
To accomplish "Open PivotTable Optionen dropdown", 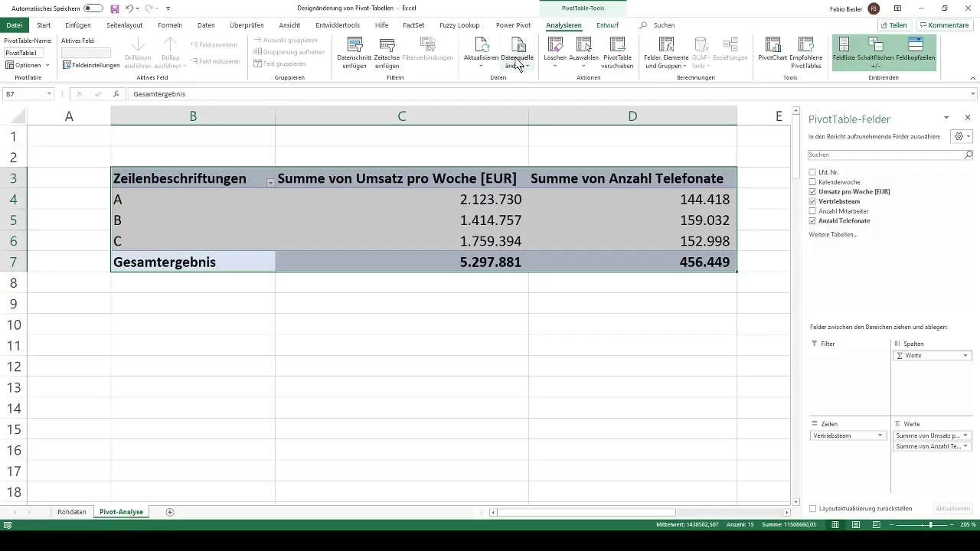I will [x=28, y=65].
